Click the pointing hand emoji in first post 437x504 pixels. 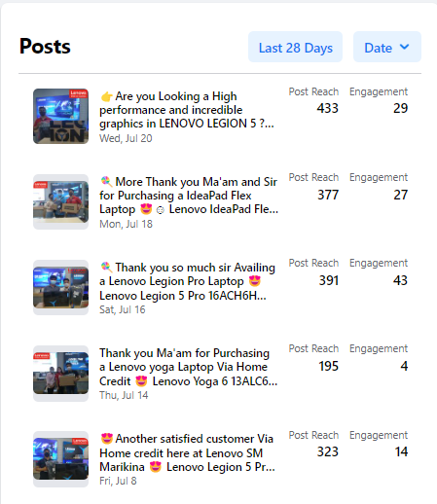coord(106,96)
